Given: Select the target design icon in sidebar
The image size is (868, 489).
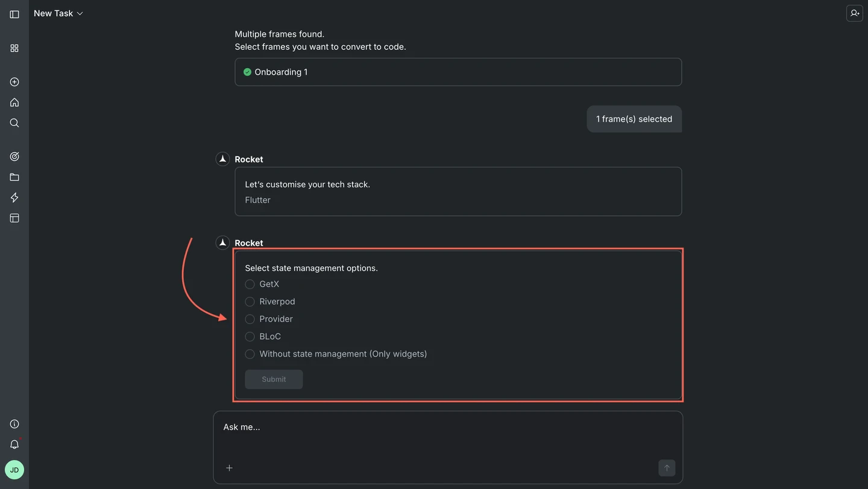Looking at the screenshot, I should click(14, 156).
